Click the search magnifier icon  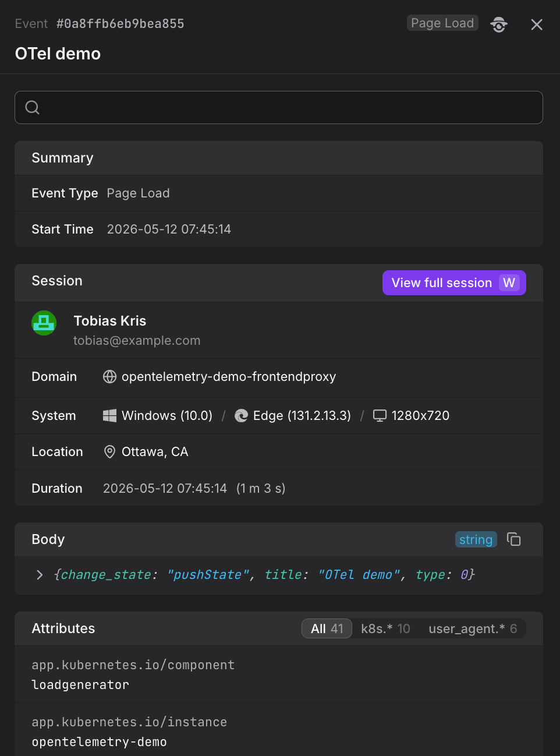coord(33,107)
